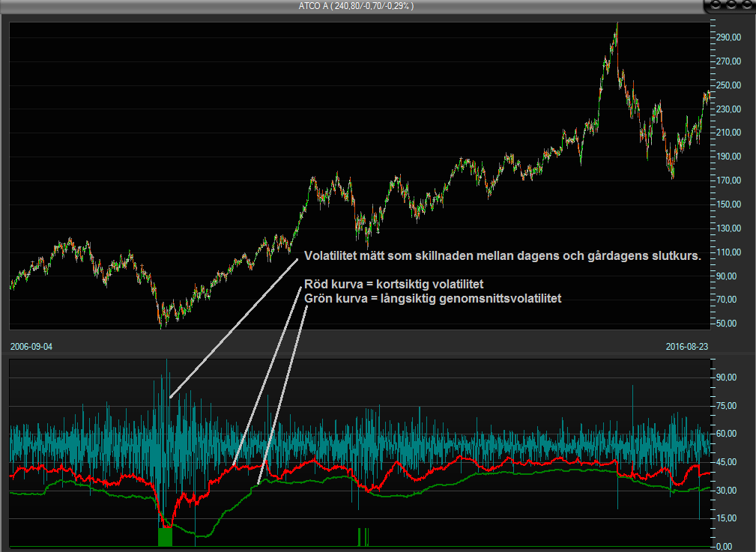Select the 'Grön kurva' long-term volatility annotation

pyautogui.click(x=432, y=298)
